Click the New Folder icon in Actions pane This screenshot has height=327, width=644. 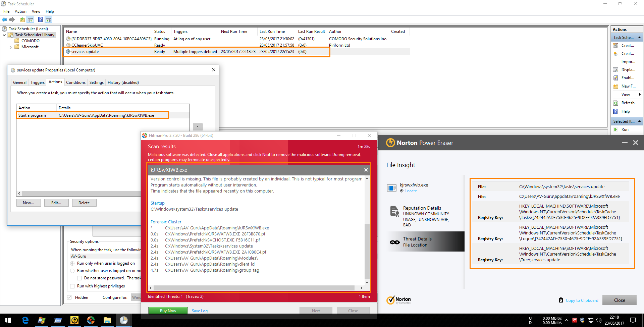[615, 86]
